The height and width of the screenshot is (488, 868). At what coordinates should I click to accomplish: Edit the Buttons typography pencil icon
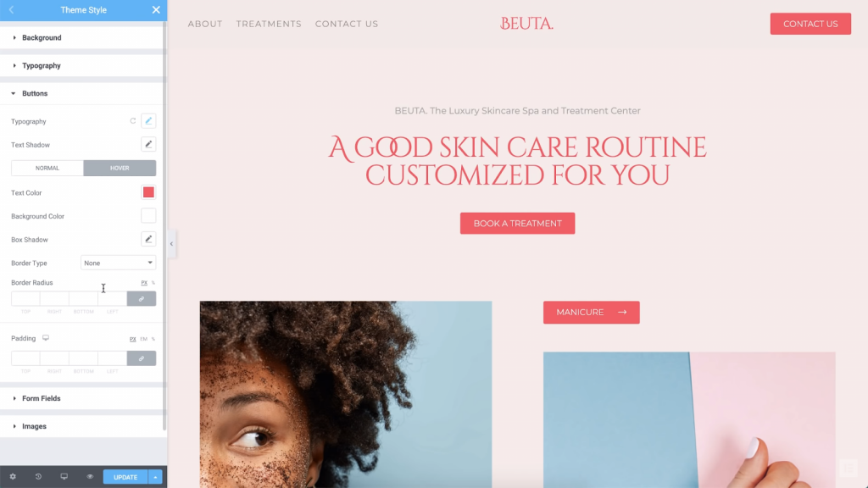coord(148,120)
